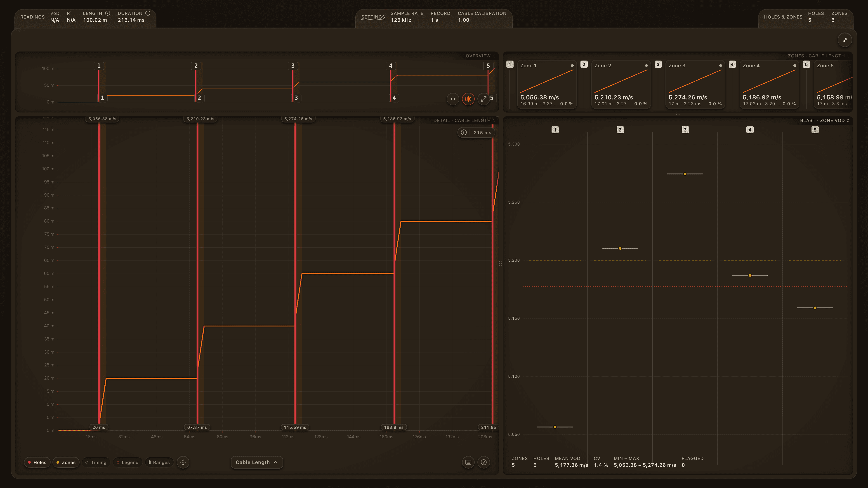Viewport: 868px width, 488px height.
Task: Select the HOLES & ZONES tab label
Action: [783, 17]
